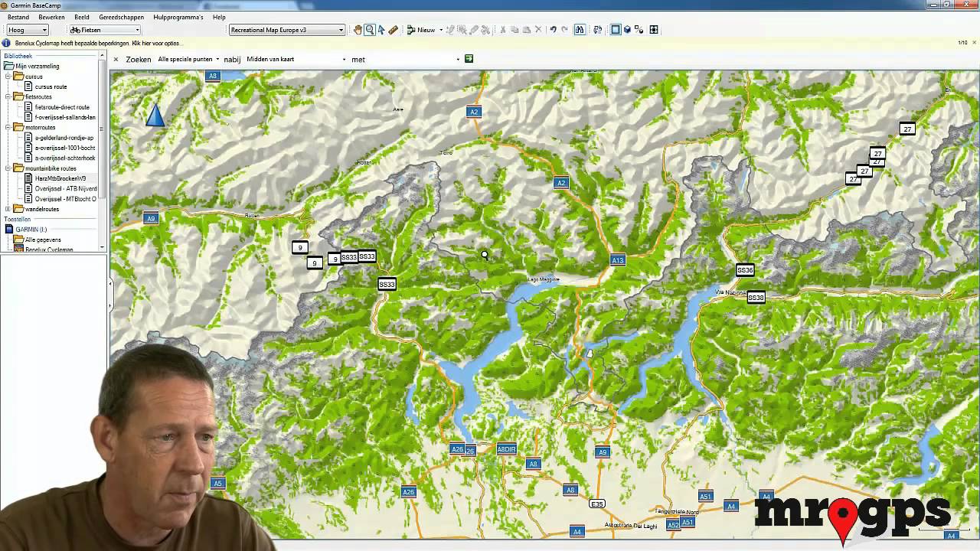Open Alle speciale punten dropdown
Viewport: 980px width, 551px height.
(188, 59)
